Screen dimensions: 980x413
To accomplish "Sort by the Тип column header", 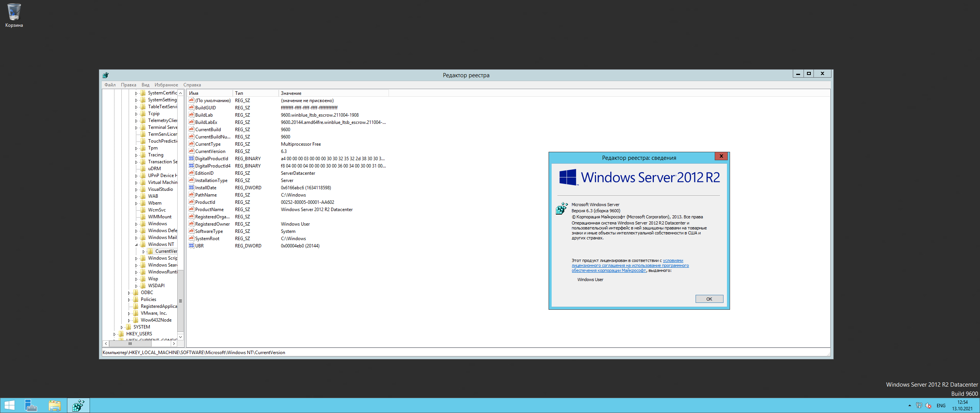I will point(256,93).
